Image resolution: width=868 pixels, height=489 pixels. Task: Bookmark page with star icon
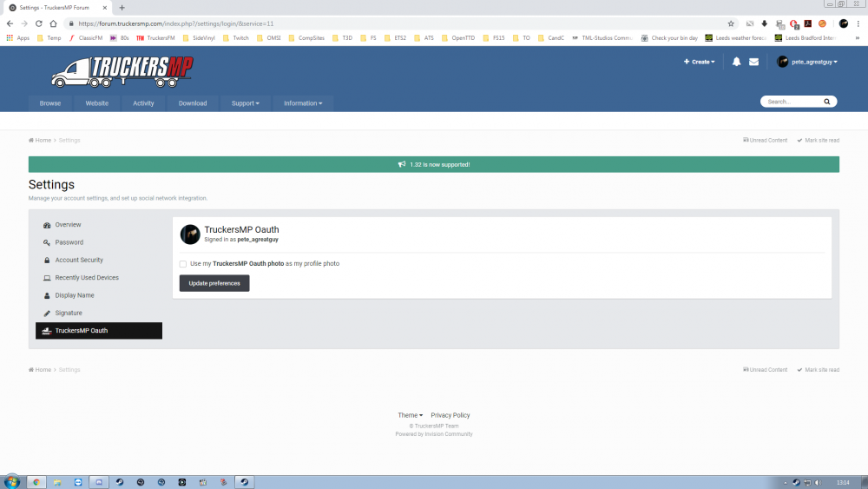tap(731, 23)
